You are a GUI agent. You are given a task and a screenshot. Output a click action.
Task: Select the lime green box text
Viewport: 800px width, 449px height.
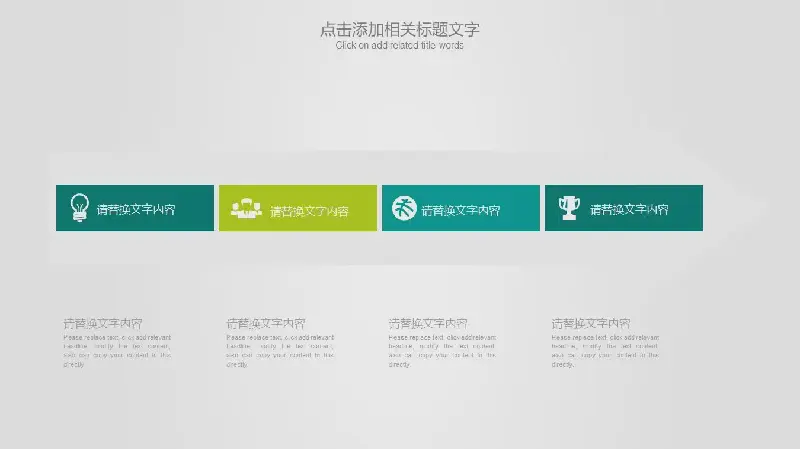pos(309,211)
